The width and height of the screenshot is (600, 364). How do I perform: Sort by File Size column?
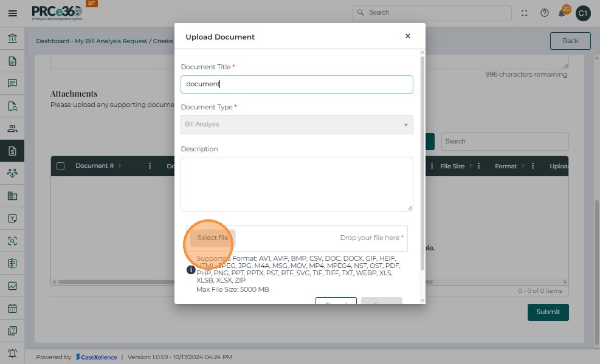tap(452, 166)
